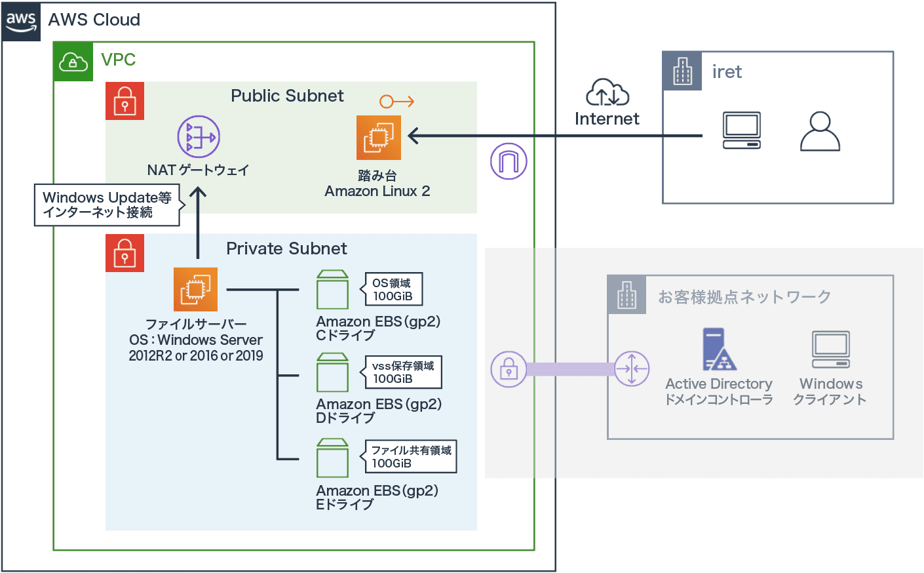Click the 'Amazon Linux 2' label

[377, 191]
